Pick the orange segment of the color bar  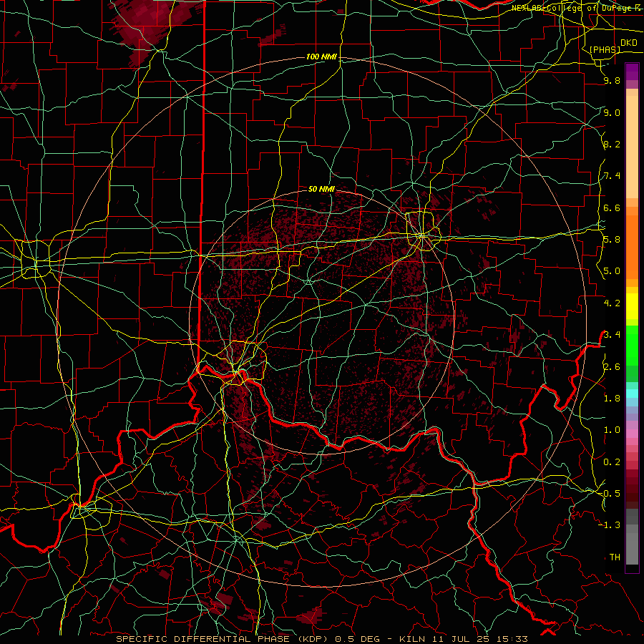point(632,246)
